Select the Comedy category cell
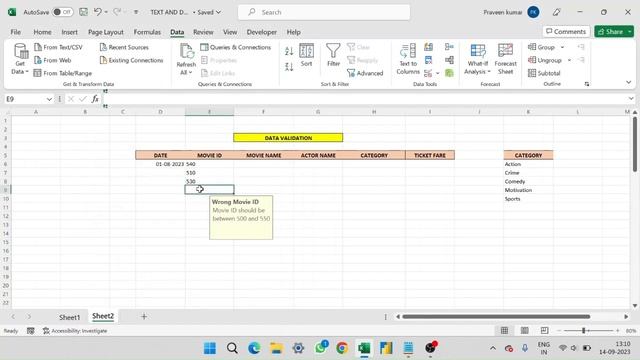The width and height of the screenshot is (640, 360). tap(528, 182)
